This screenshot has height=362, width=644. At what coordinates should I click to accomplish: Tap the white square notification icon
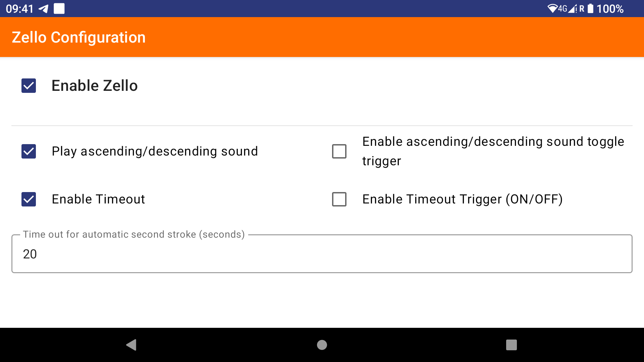coord(59,9)
